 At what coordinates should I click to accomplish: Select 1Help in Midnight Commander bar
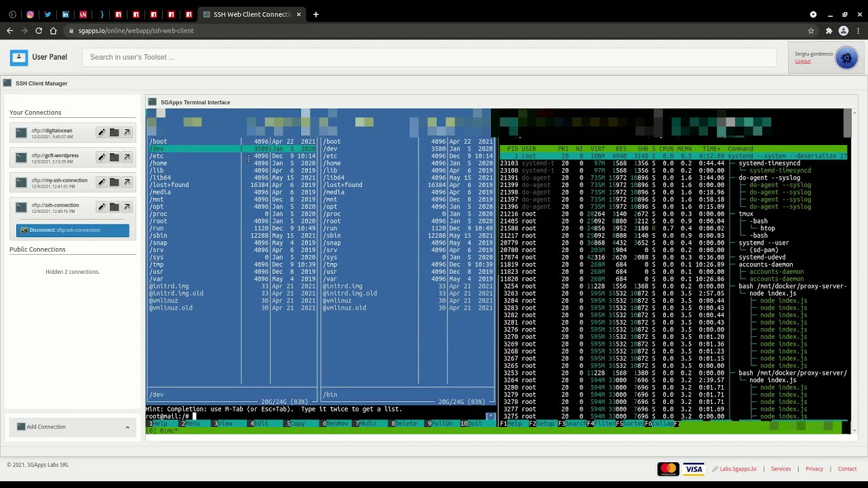[160, 424]
